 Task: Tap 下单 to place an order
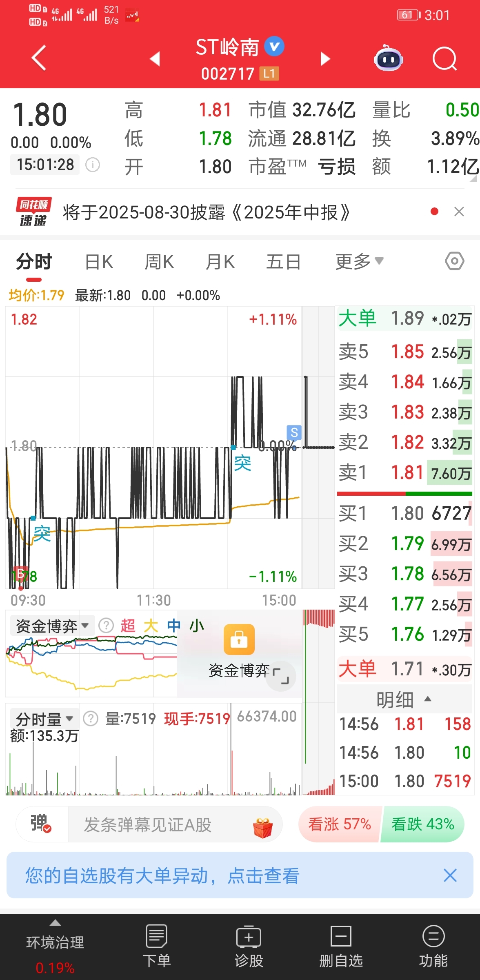coord(157,947)
